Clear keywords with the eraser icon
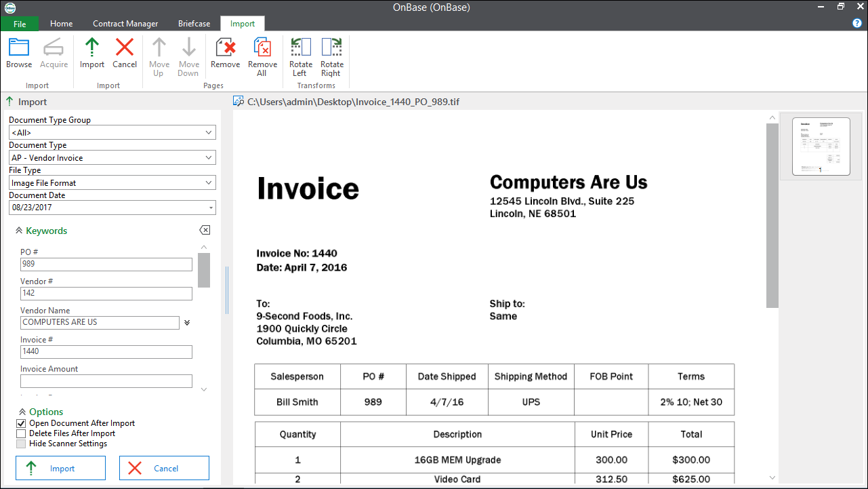 click(205, 230)
